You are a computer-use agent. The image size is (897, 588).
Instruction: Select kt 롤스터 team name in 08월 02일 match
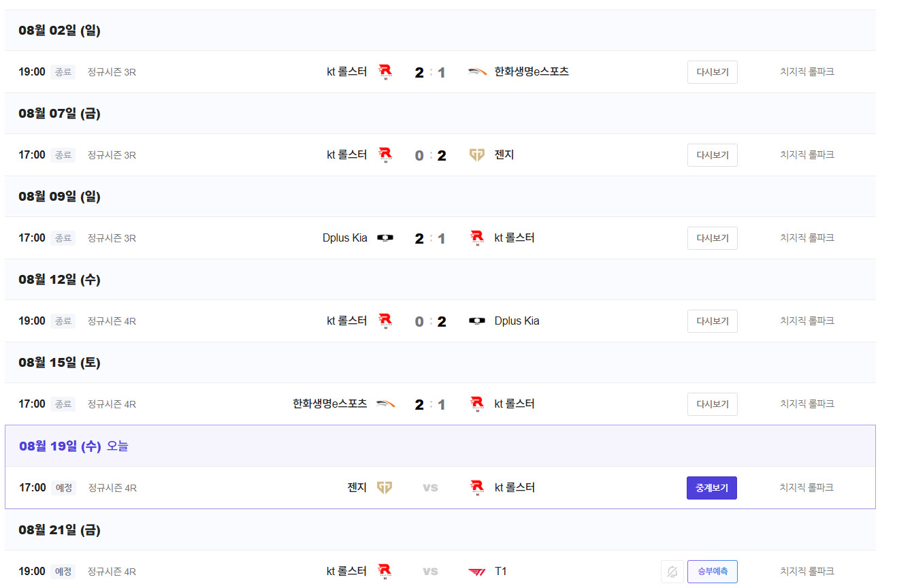point(347,71)
